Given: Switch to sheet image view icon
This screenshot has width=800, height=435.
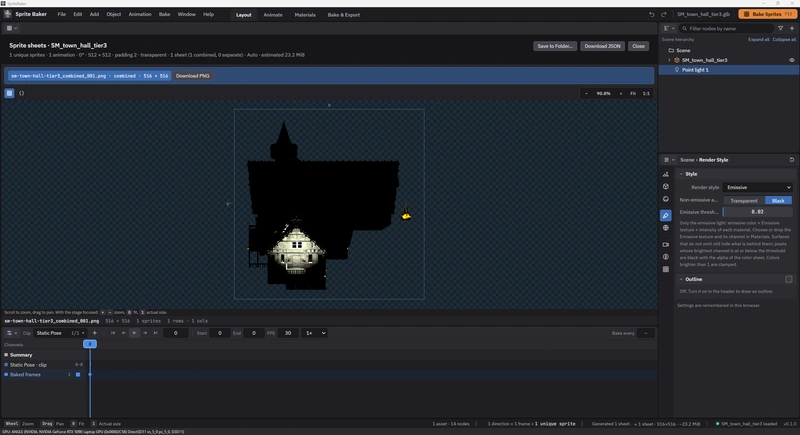Looking at the screenshot, I should coord(9,93).
